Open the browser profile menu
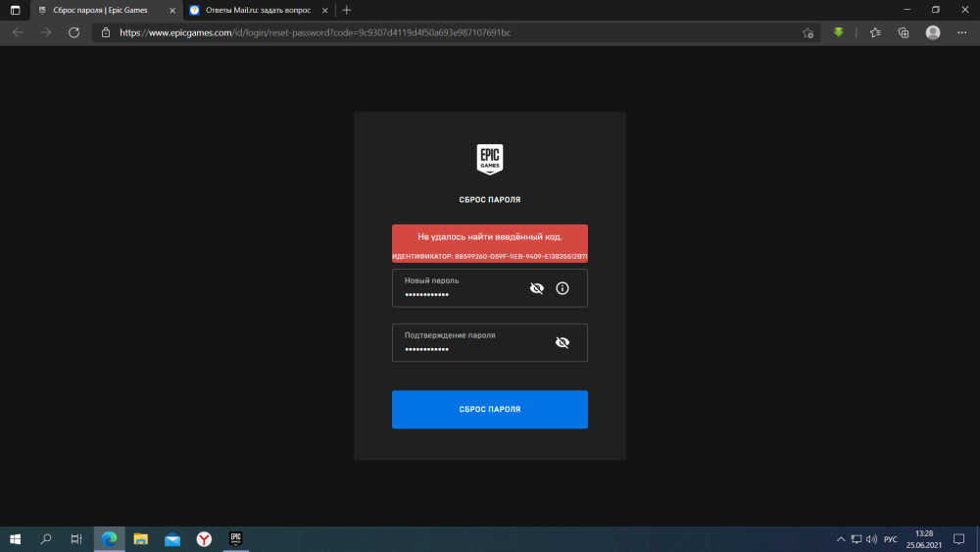 (933, 32)
